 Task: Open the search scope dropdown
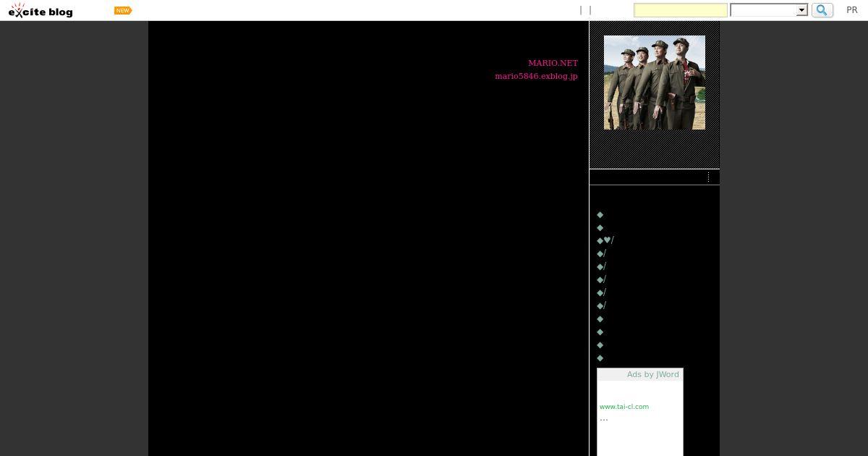pyautogui.click(x=769, y=10)
